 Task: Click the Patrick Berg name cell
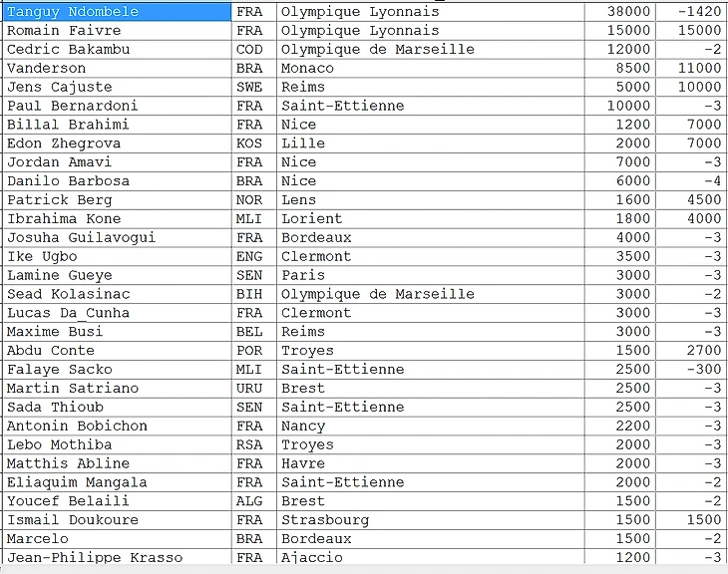[x=117, y=200]
